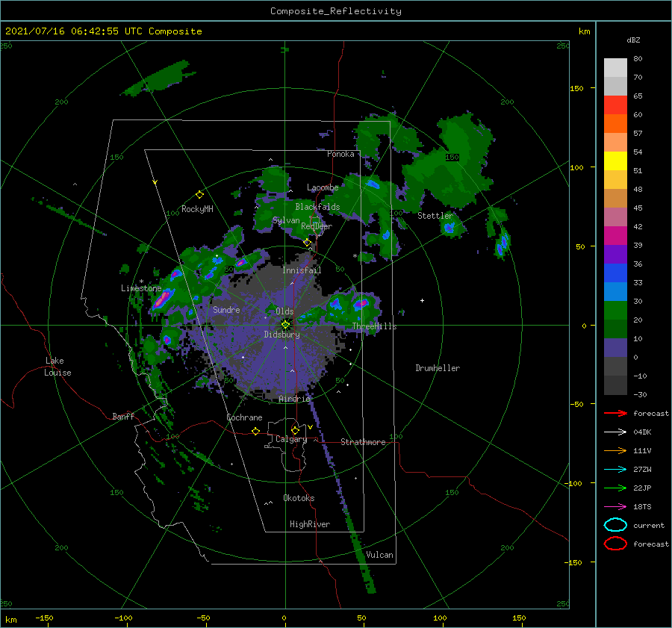Select the magenta 18TS arrow legend entry

click(x=615, y=507)
